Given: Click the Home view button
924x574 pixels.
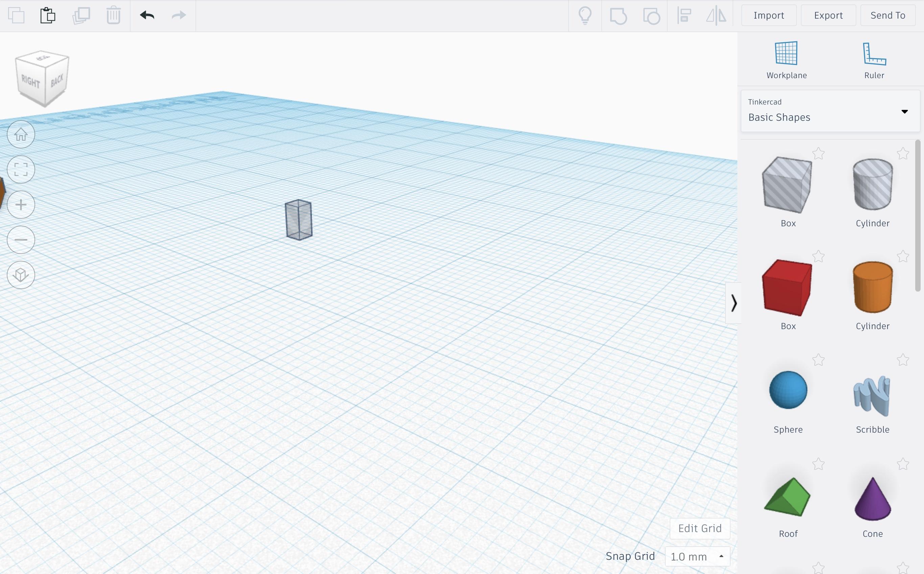Looking at the screenshot, I should coord(21,134).
